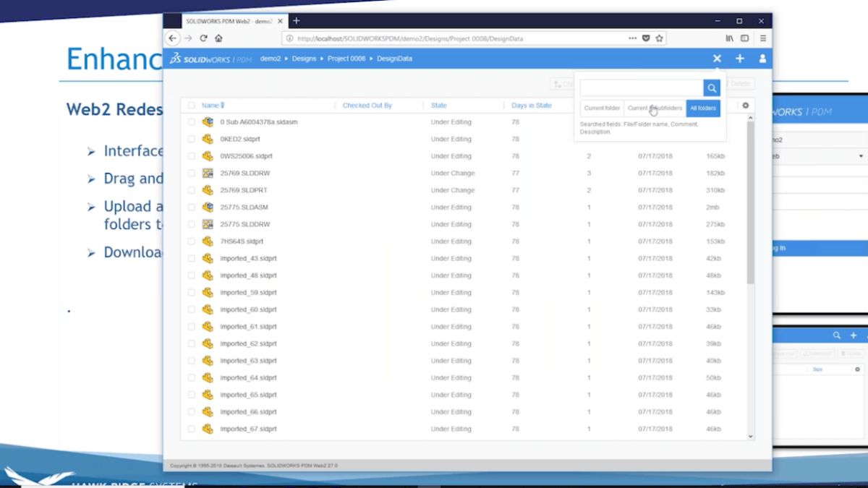Check the box for Imported_43.sldprt

[191, 258]
